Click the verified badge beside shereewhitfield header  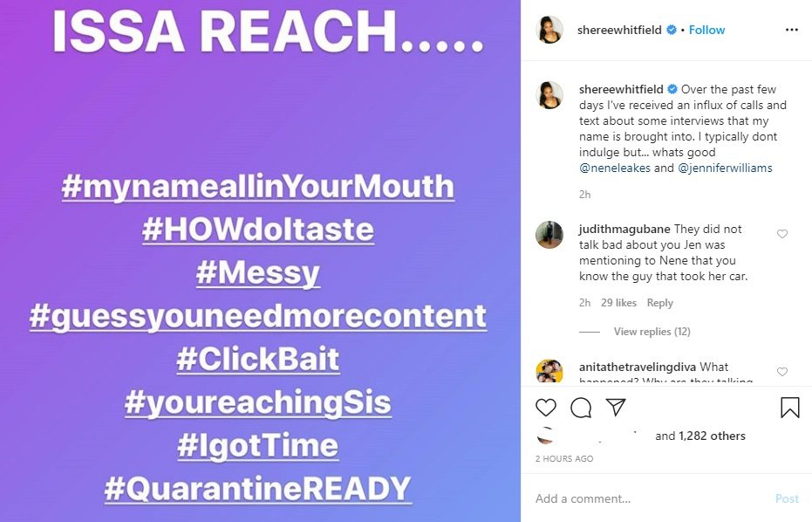pos(672,30)
